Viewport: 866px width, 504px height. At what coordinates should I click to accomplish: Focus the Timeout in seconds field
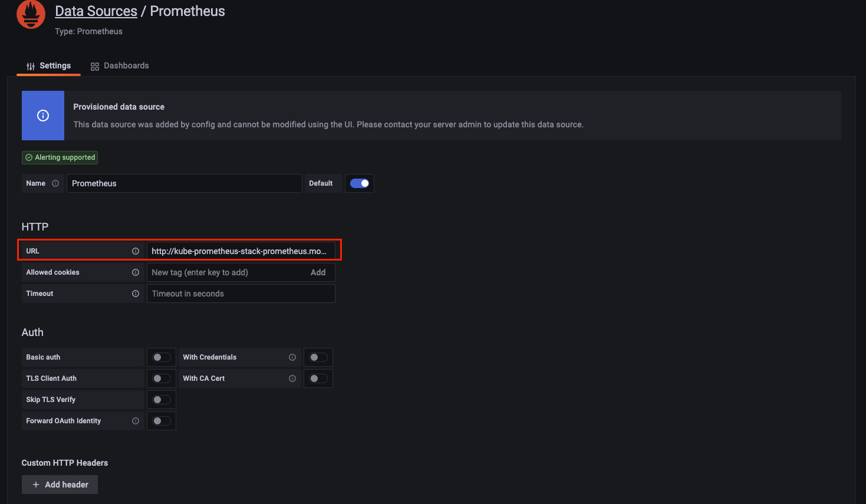pyautogui.click(x=241, y=294)
